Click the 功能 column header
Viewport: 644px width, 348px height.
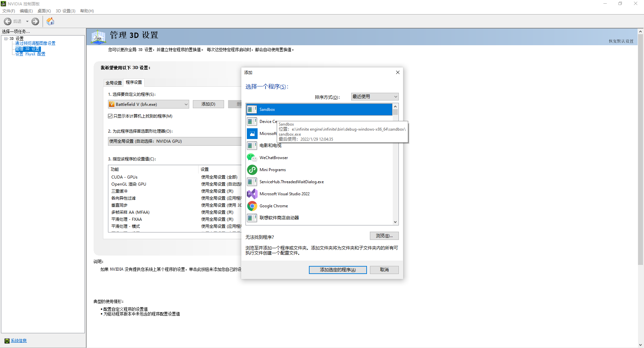click(x=154, y=169)
